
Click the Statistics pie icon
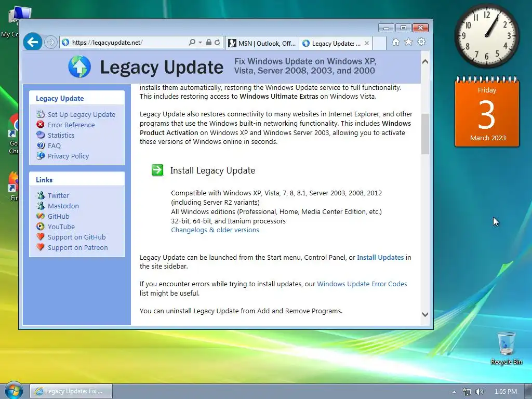tap(41, 135)
